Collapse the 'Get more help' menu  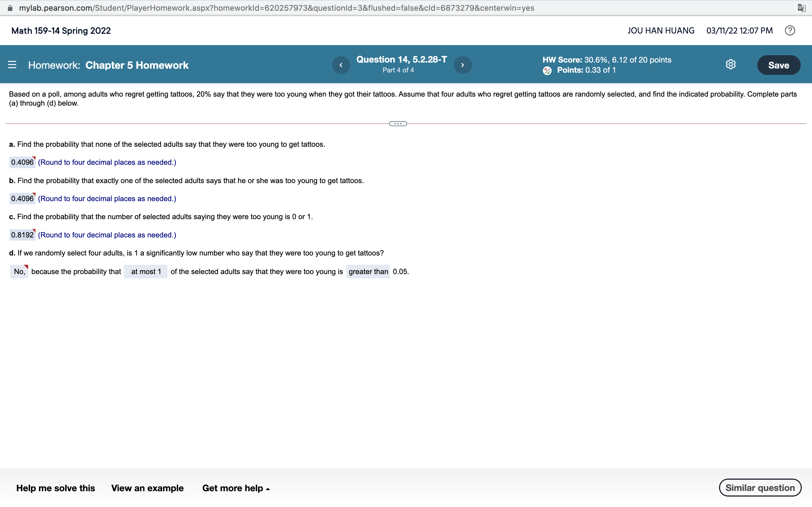[x=236, y=488]
